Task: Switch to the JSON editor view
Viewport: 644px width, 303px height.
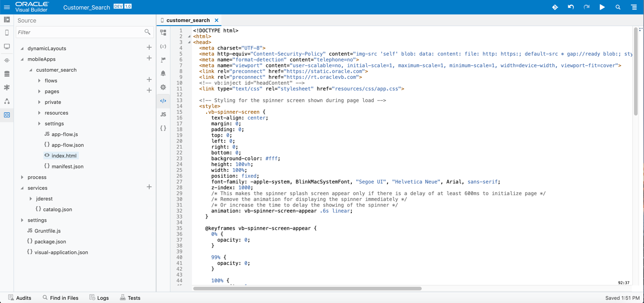Action: tap(163, 128)
